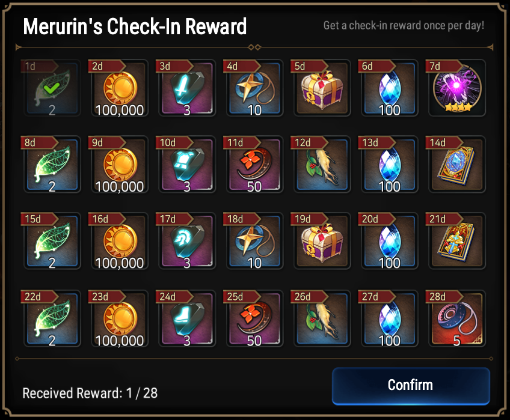Select day 15 green leaf reward
Image resolution: width=510 pixels, height=420 pixels.
pos(52,240)
